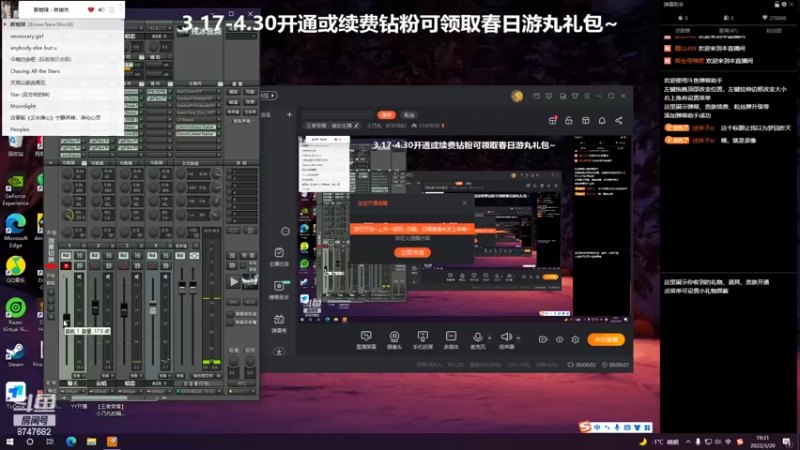
Task: Open the 手机投屏 phone casting option
Action: pyautogui.click(x=422, y=340)
